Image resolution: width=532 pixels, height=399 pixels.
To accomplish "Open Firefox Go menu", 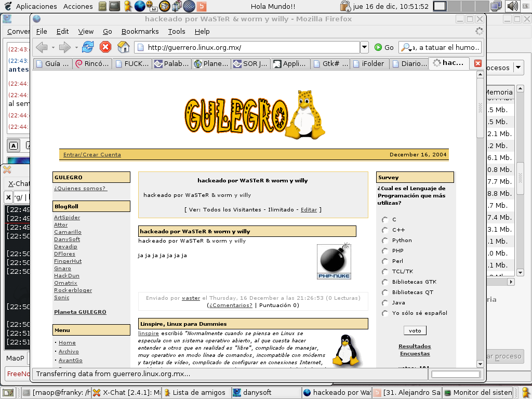I will pyautogui.click(x=108, y=32).
